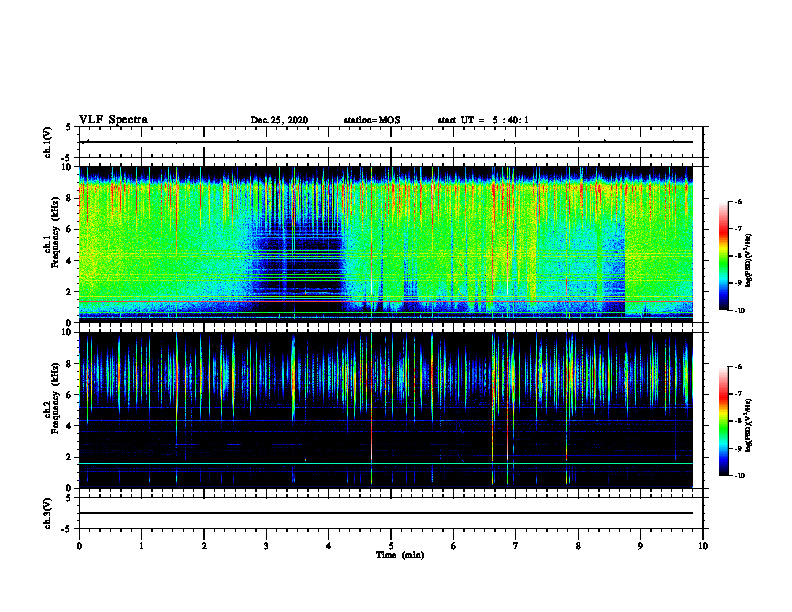Click the ch.1 "Frequency (kHz)" axis label
The image size is (792, 612).
click(x=55, y=233)
